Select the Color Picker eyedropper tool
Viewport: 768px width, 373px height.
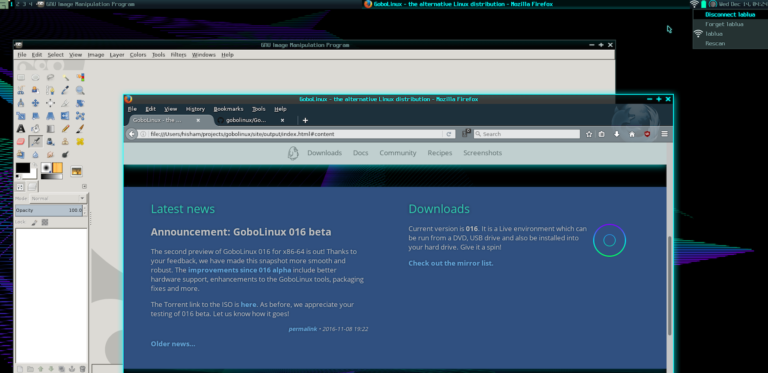click(65, 90)
